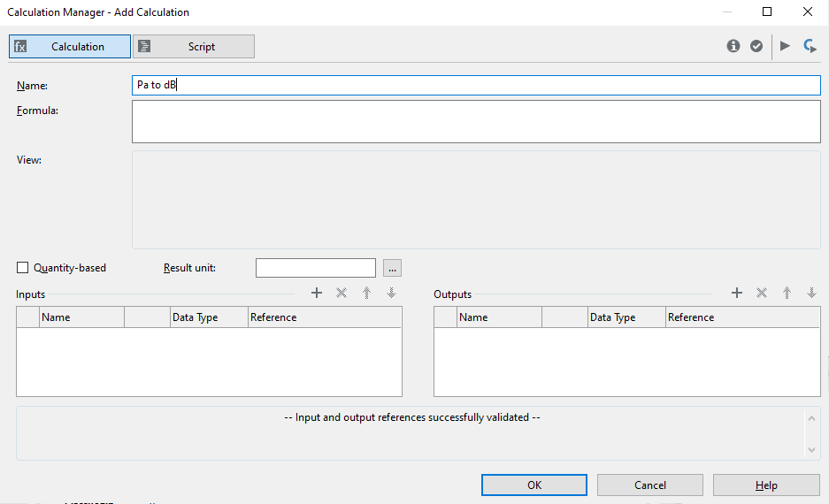Run the calculation with the play icon
This screenshot has width=829, height=504.
[785, 46]
